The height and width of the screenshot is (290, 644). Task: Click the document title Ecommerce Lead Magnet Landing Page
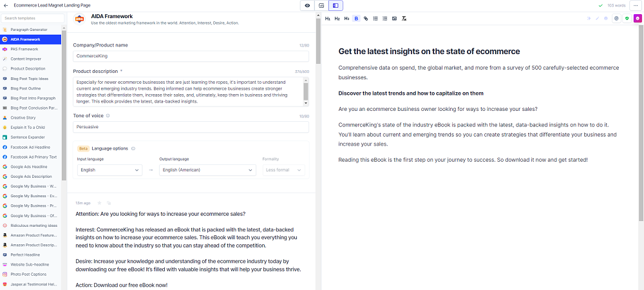coord(52,5)
